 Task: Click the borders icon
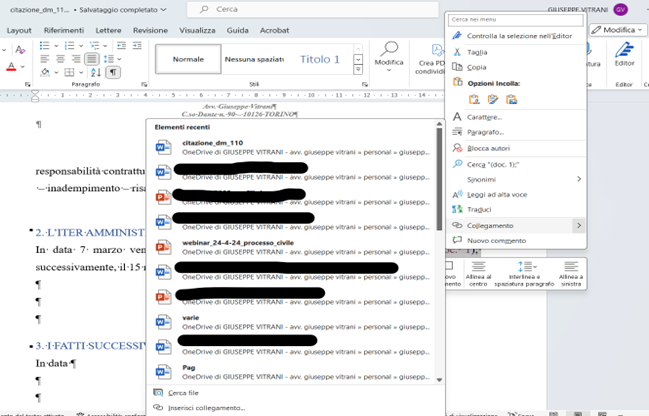[70, 73]
